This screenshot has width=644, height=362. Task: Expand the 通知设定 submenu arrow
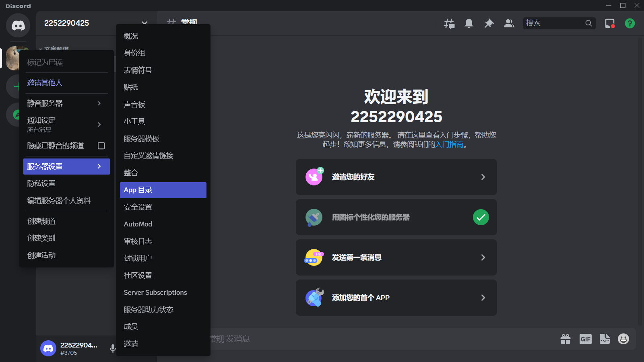click(x=99, y=124)
